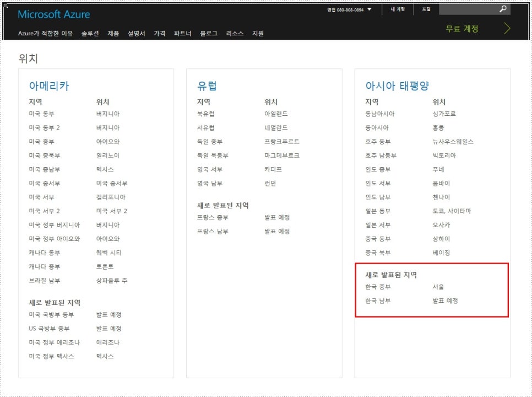Click the 도쿄, 사이타마 location text

click(x=452, y=211)
